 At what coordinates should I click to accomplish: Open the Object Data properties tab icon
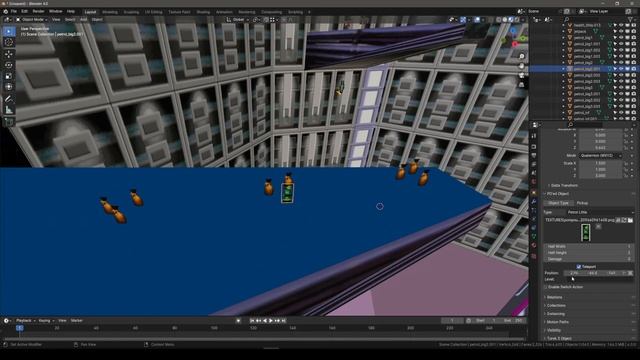point(533,236)
